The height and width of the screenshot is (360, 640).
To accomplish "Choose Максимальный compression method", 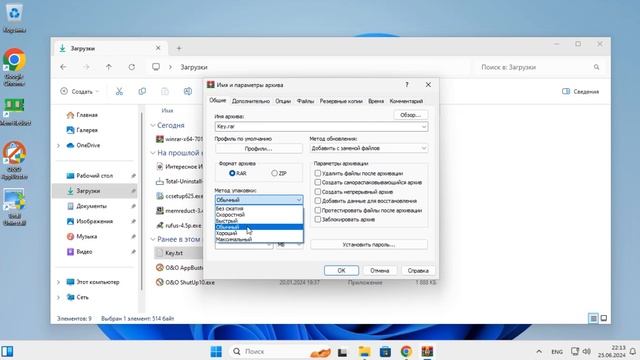I will (x=259, y=240).
